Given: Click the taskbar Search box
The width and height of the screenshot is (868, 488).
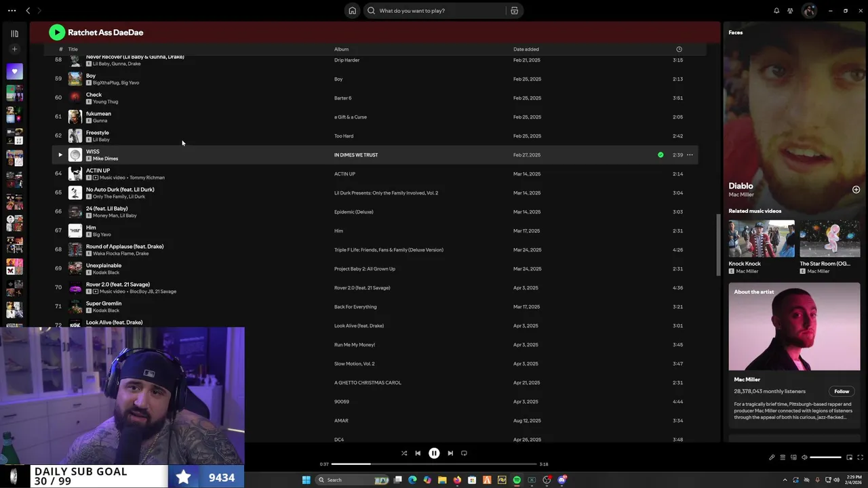Looking at the screenshot, I should click(352, 480).
